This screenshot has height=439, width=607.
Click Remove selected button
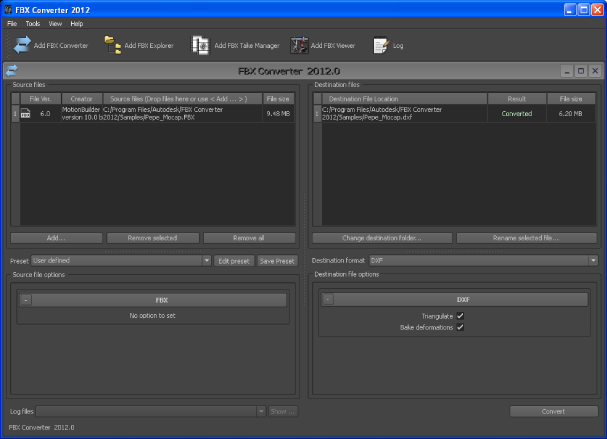coord(153,238)
